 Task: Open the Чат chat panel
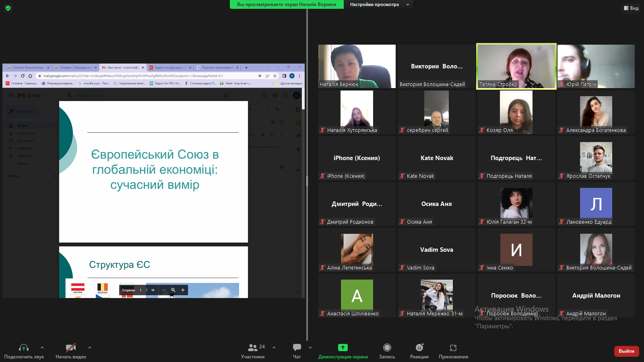point(297,351)
